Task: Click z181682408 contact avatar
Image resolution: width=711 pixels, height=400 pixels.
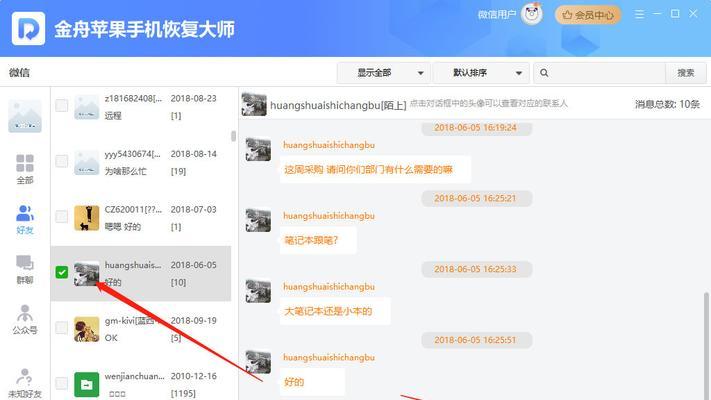Action: (x=87, y=107)
